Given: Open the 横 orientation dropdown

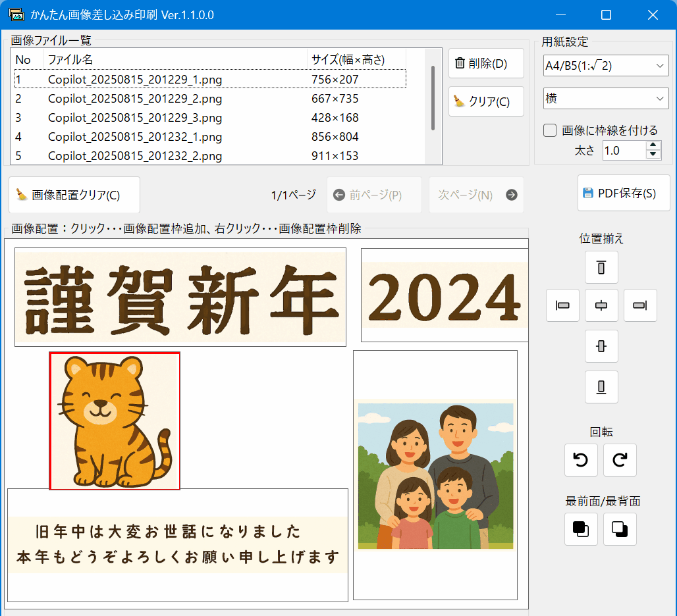Looking at the screenshot, I should (605, 99).
